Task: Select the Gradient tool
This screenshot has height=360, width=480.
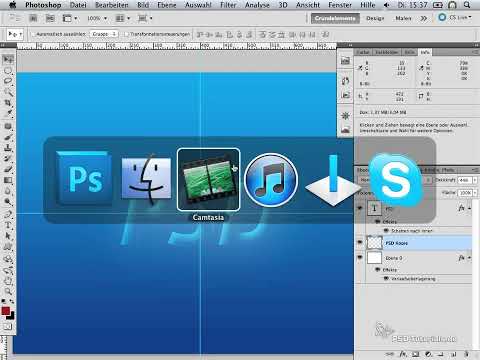Action: pyautogui.click(x=8, y=180)
